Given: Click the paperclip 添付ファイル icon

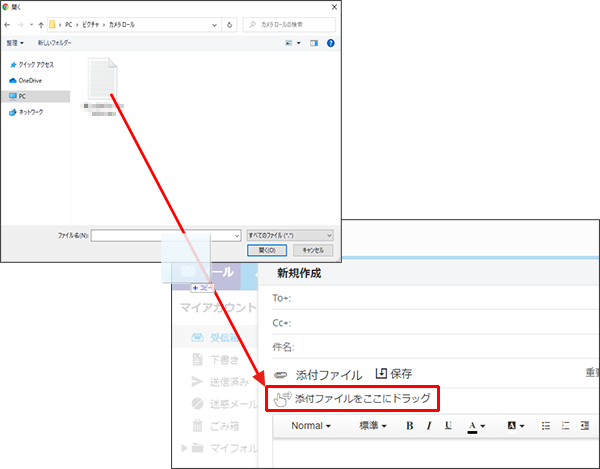Looking at the screenshot, I should click(280, 374).
